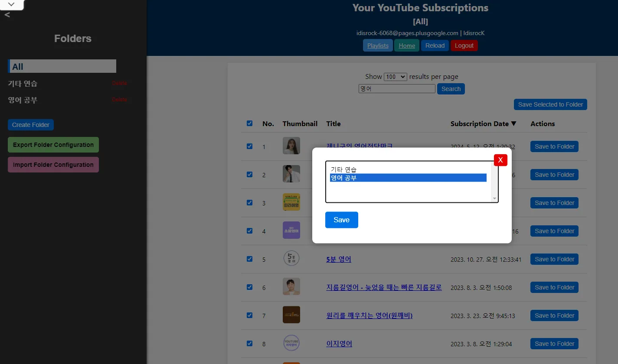Click the 5분 영어 channel thumbnail
The image size is (618, 364).
[x=291, y=259]
